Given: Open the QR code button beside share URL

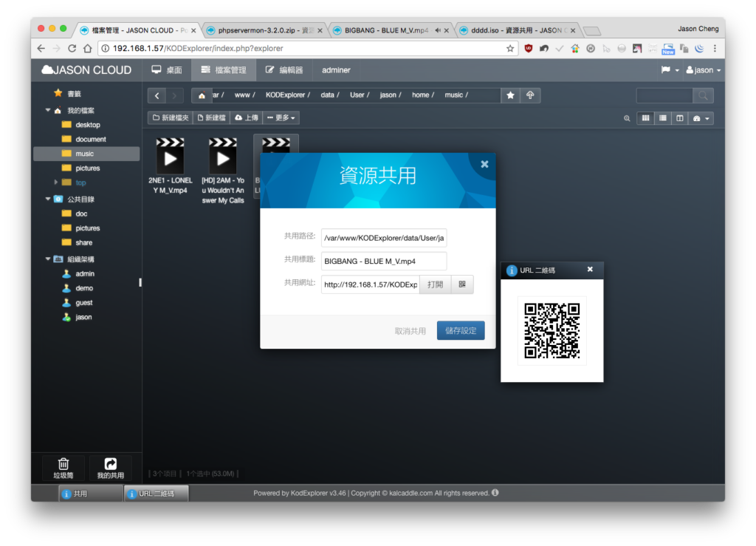Looking at the screenshot, I should [x=462, y=284].
